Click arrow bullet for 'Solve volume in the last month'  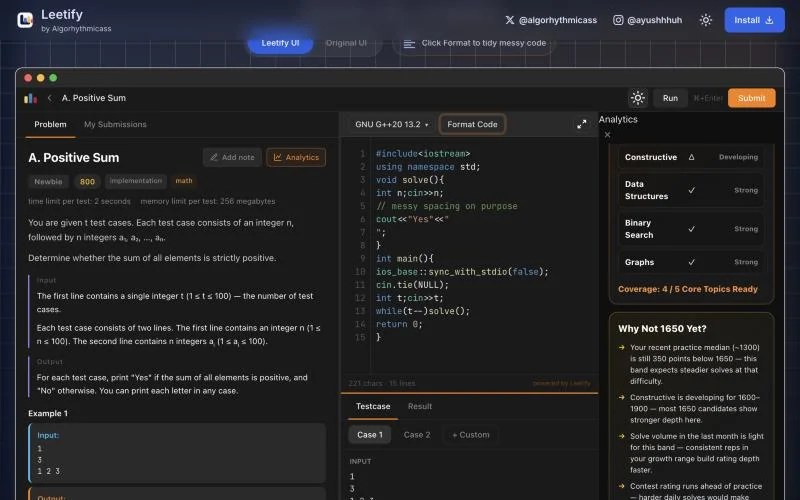point(621,436)
